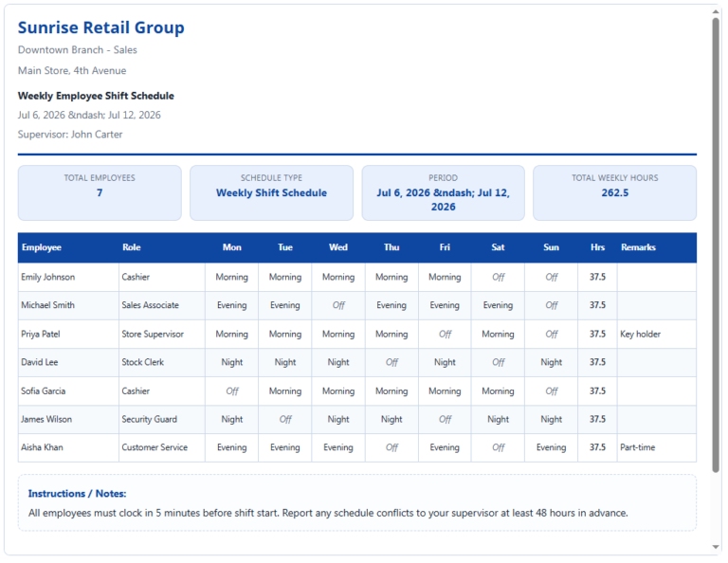Click Michael Smith's Wednesday Off cell

(x=338, y=305)
